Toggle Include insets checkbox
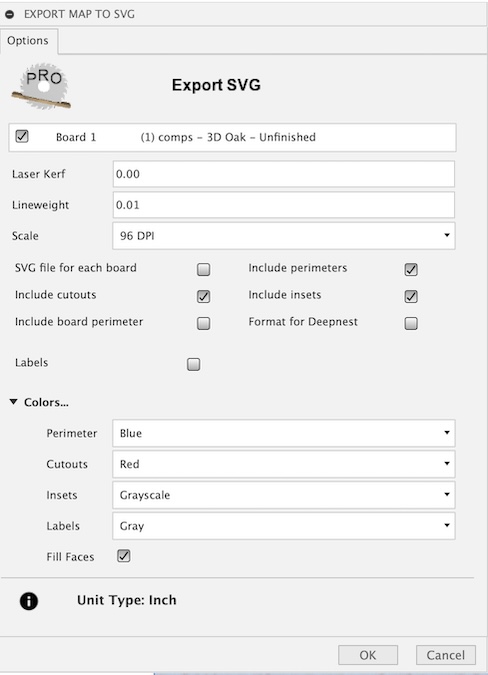 tap(411, 296)
